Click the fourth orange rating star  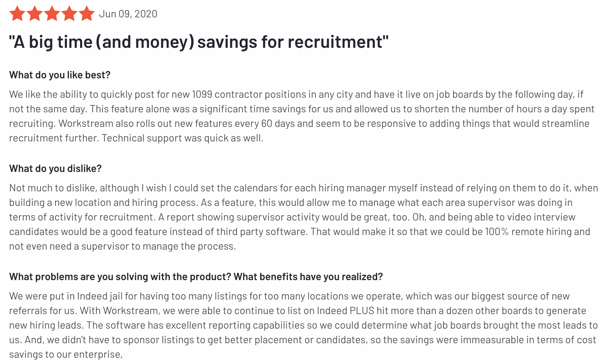(x=69, y=14)
